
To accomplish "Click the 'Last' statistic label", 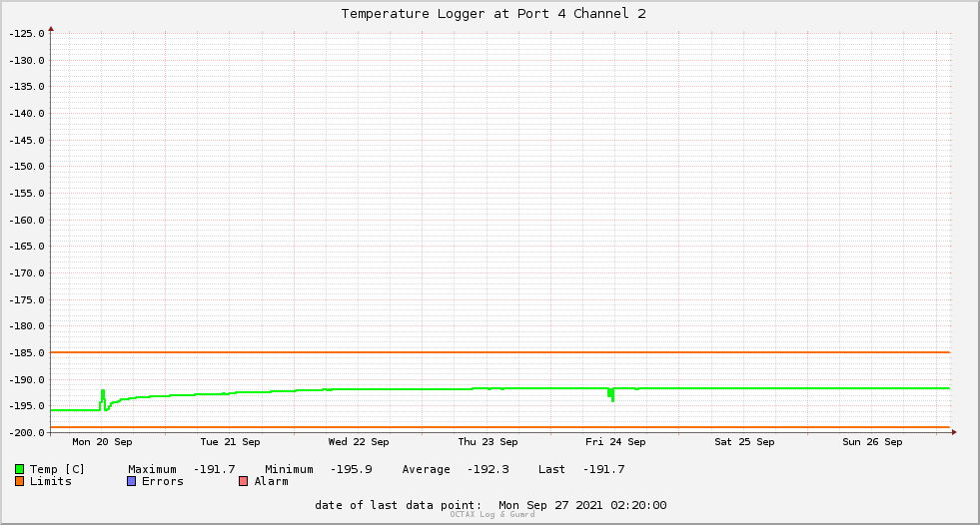I will [551, 469].
